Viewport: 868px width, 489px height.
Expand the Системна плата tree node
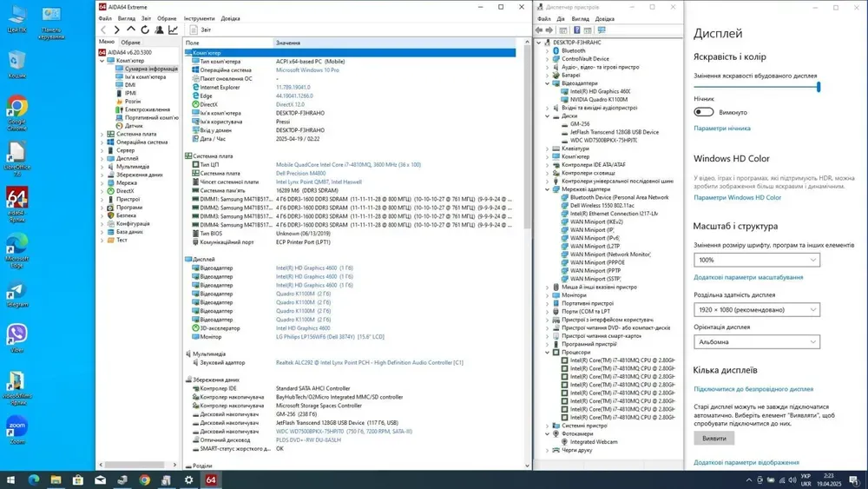(102, 135)
